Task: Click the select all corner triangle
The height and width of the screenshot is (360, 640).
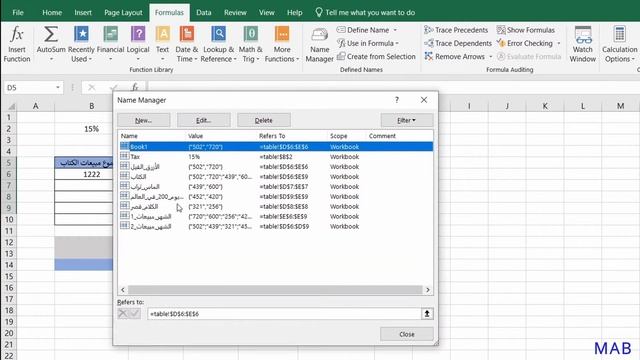Action: pos(11,106)
